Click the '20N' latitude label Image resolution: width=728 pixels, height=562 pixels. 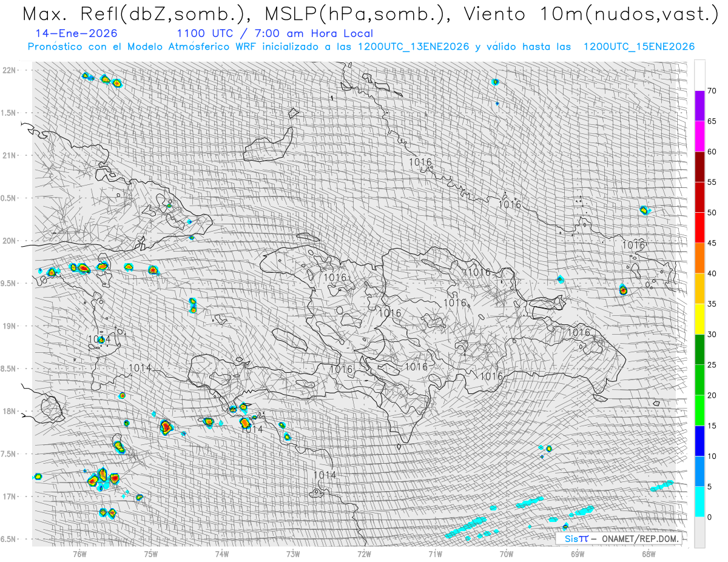click(10, 241)
